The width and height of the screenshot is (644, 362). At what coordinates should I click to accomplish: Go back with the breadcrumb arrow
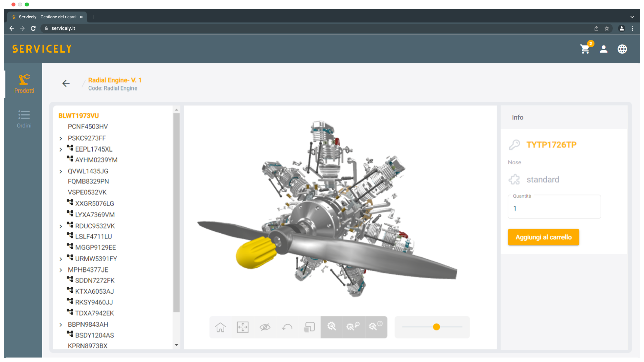pos(66,83)
